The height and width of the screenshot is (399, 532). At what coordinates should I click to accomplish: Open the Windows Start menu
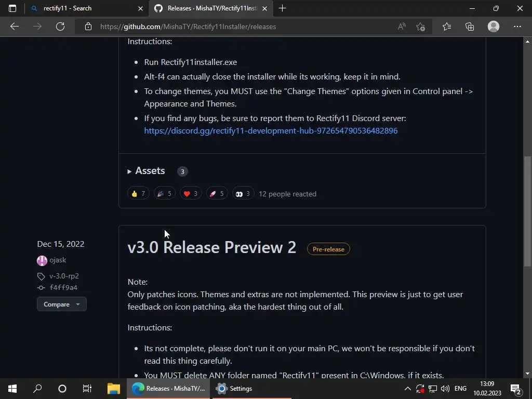click(x=12, y=389)
